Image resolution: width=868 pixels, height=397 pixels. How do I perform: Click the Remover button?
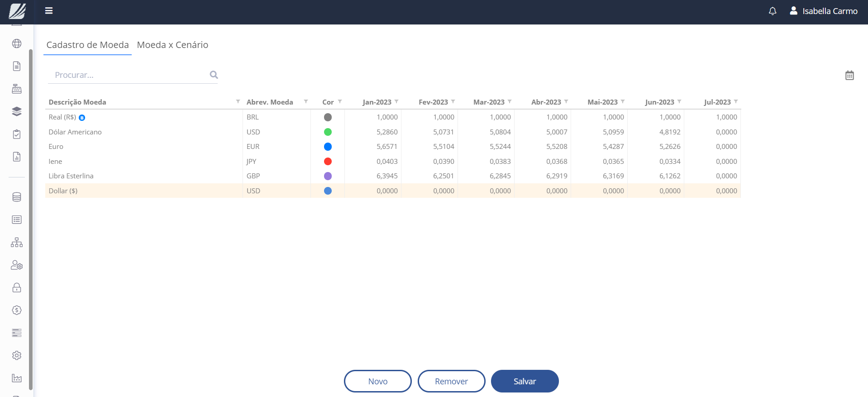[x=451, y=381]
